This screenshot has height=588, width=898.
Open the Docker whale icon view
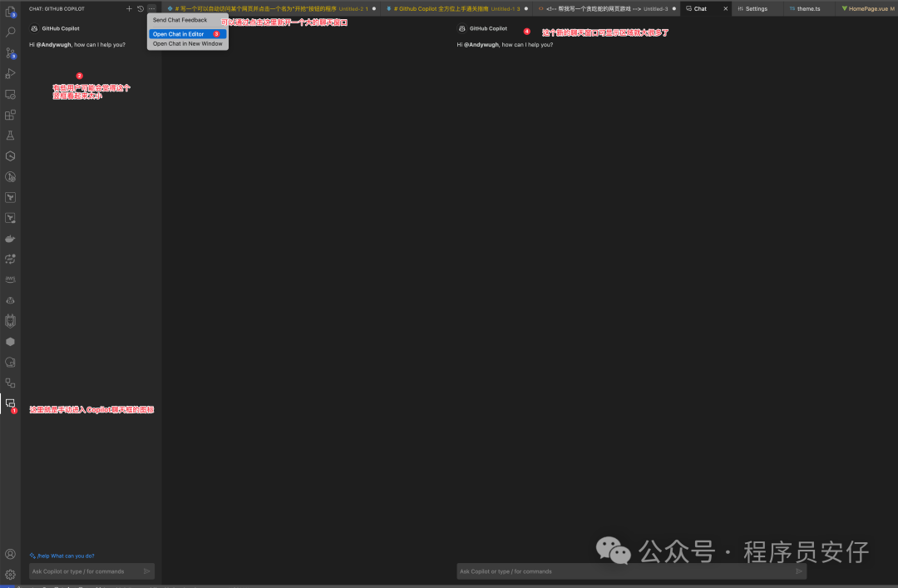pos(10,239)
